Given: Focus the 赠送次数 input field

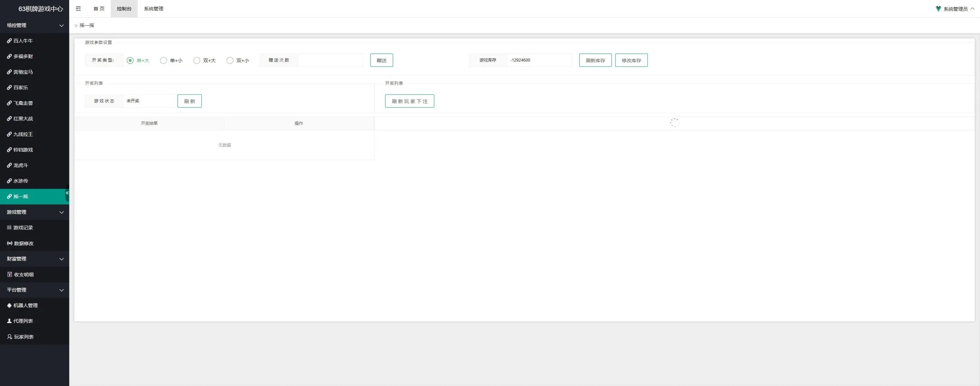Looking at the screenshot, I should click(330, 60).
